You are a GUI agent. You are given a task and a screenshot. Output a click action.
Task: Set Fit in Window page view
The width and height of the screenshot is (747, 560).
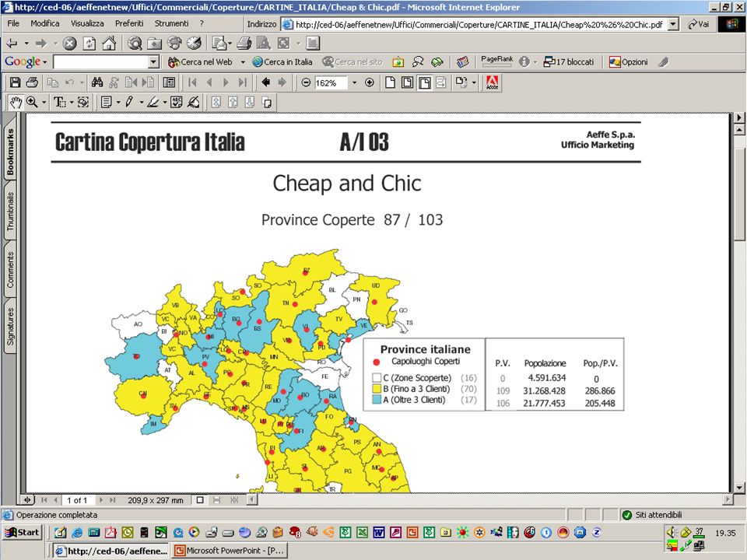point(407,82)
